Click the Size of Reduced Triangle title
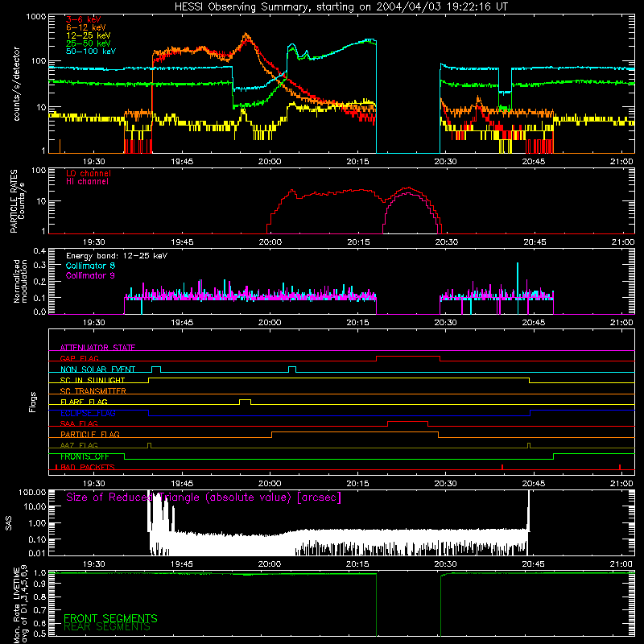This screenshot has height=644, width=644. [204, 497]
